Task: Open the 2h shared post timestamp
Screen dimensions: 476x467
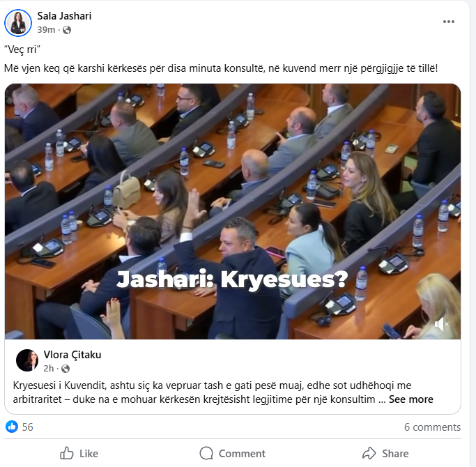Action: click(49, 369)
